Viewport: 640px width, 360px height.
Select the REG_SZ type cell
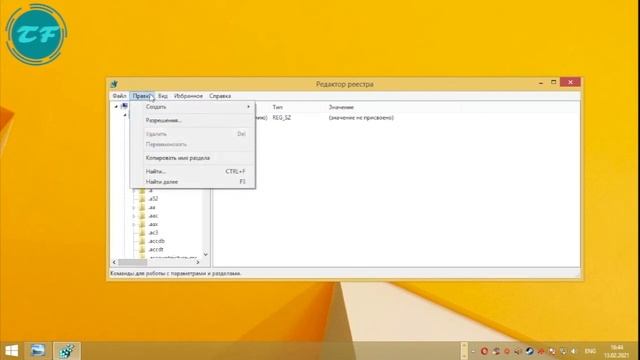pos(282,118)
